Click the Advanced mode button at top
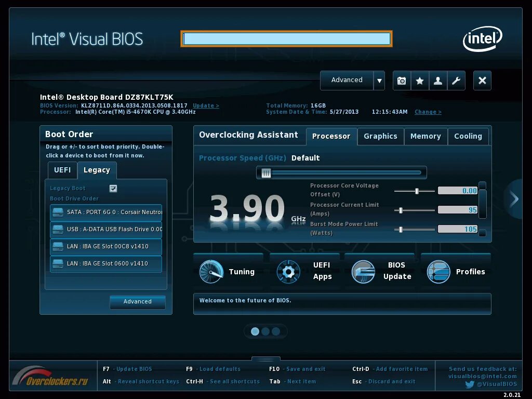532x399 pixels. tap(347, 81)
